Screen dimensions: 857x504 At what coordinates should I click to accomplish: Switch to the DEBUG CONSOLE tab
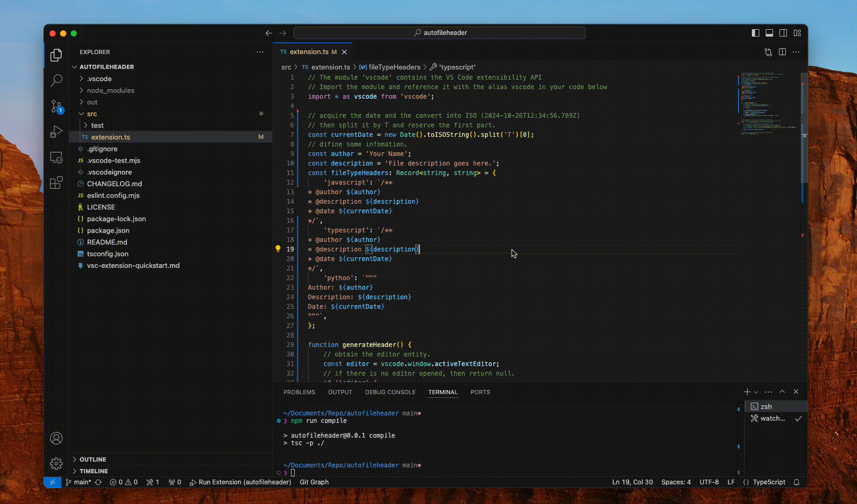pyautogui.click(x=390, y=392)
